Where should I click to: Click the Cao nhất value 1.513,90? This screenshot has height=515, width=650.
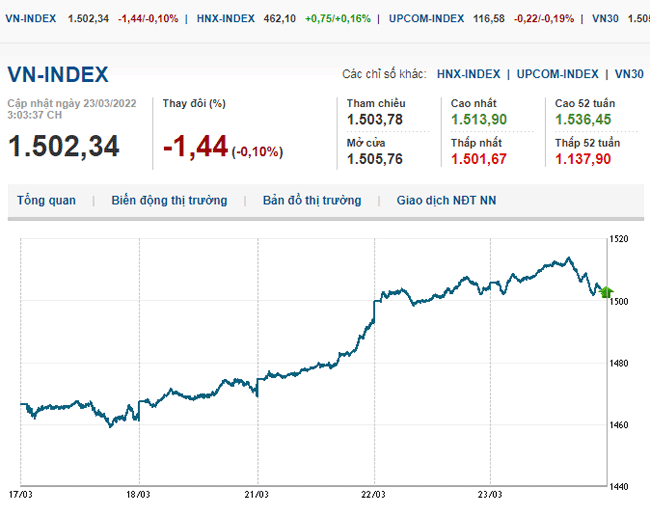click(x=479, y=119)
